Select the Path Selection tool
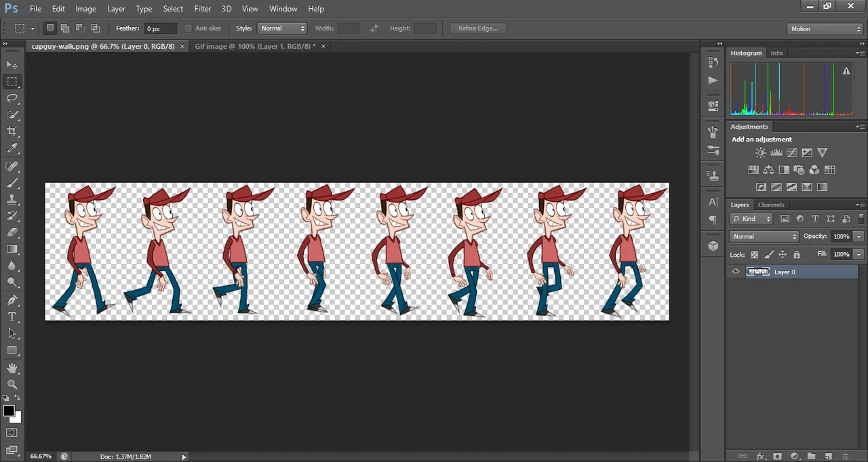Viewport: 868px width, 462px height. coord(12,333)
